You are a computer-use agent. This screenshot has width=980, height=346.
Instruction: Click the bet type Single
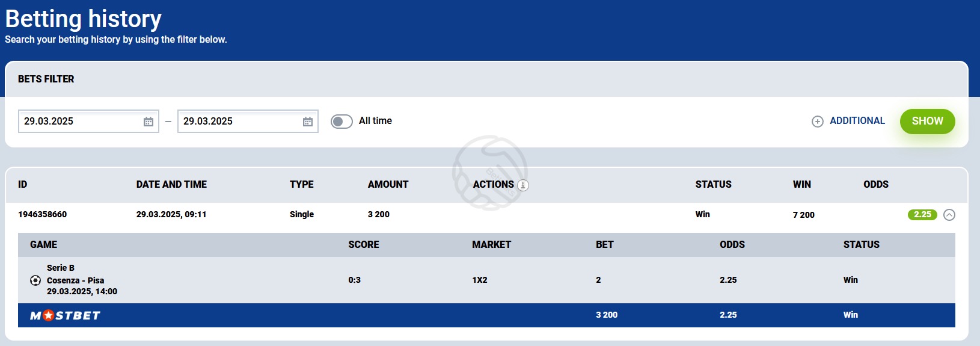pyautogui.click(x=302, y=215)
